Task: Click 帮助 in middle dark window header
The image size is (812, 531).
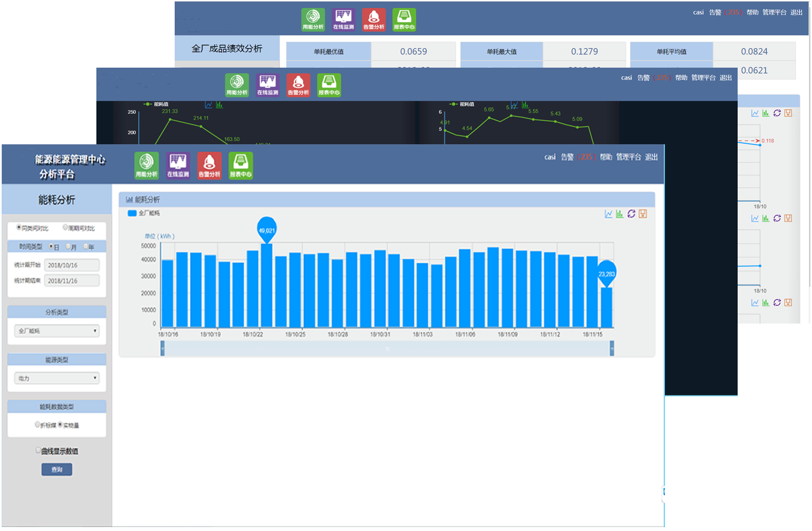Action: (681, 78)
